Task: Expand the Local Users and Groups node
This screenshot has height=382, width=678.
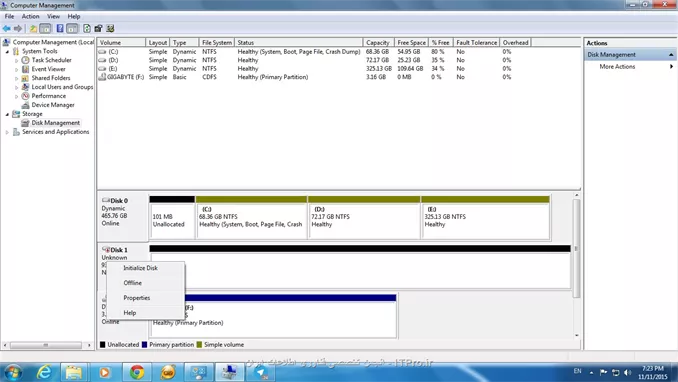Action: point(17,87)
